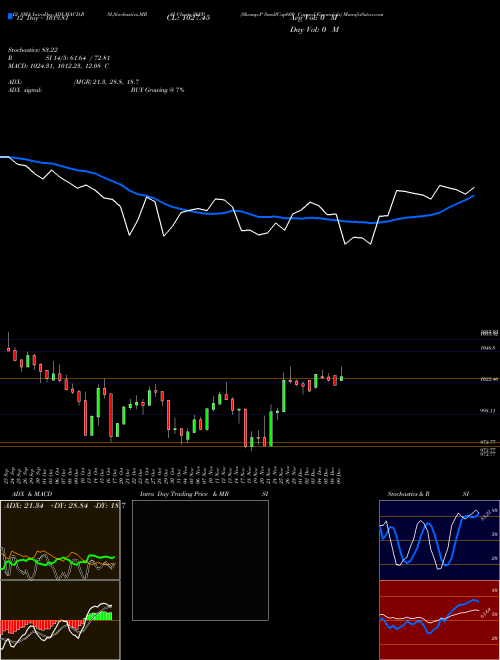Open the blue Stochastics chart panel

[x=439, y=540]
